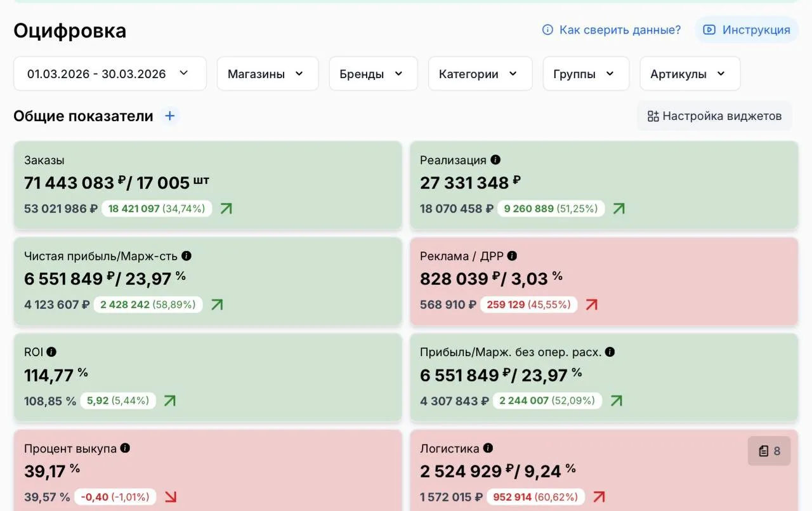This screenshot has height=511, width=812.
Task: Click the Общие показатели section title
Action: pos(83,116)
